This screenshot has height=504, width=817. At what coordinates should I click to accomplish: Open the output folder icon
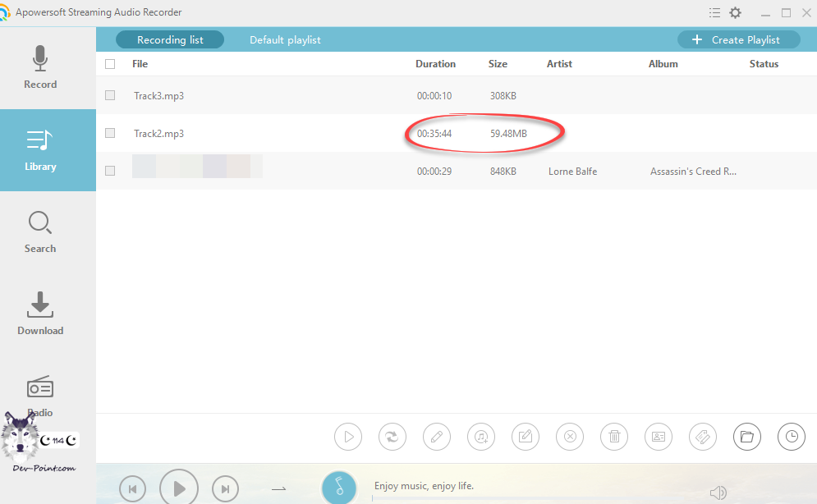(x=746, y=437)
